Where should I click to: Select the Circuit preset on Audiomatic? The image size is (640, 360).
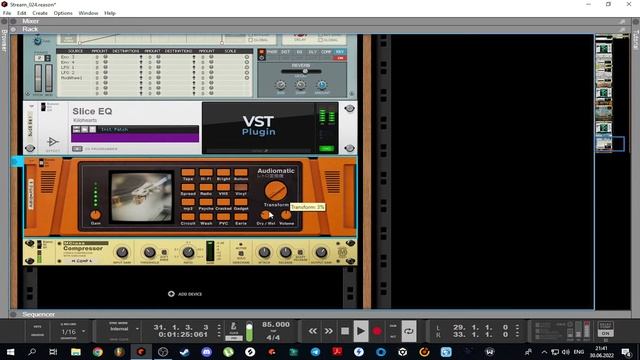click(188, 217)
